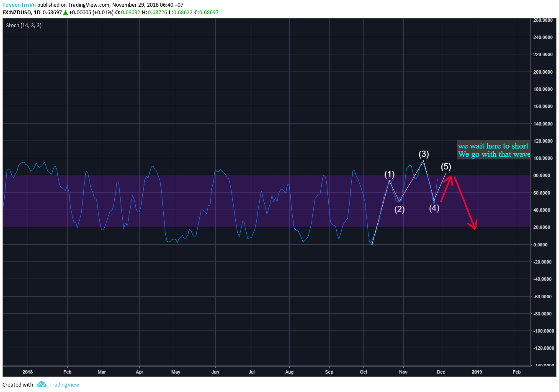The image size is (559, 392).
Task: Click the 'we wait here to short' note
Action: click(x=493, y=146)
